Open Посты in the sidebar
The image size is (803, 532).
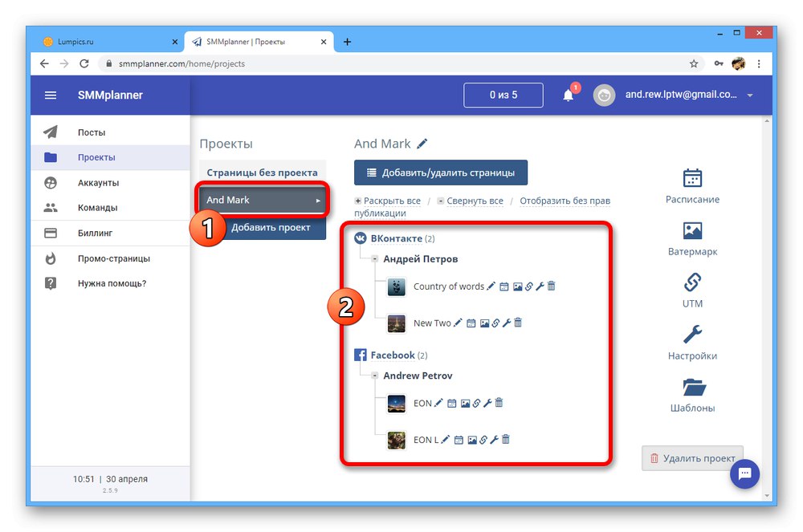(x=111, y=132)
